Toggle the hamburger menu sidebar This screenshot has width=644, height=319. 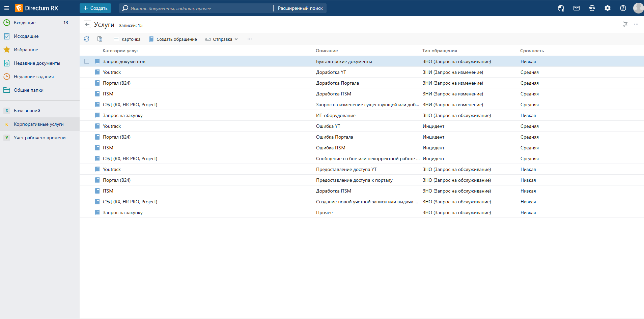pyautogui.click(x=7, y=8)
